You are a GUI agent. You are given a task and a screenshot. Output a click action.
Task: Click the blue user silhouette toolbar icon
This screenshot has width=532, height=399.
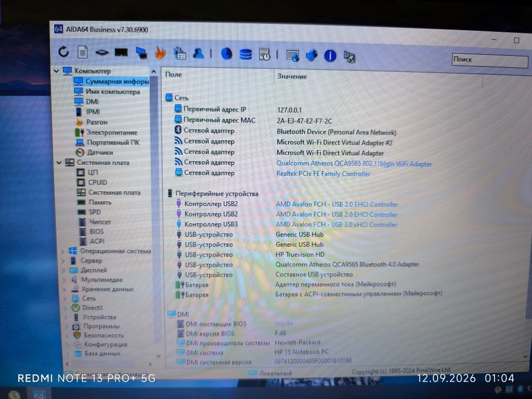coord(198,53)
